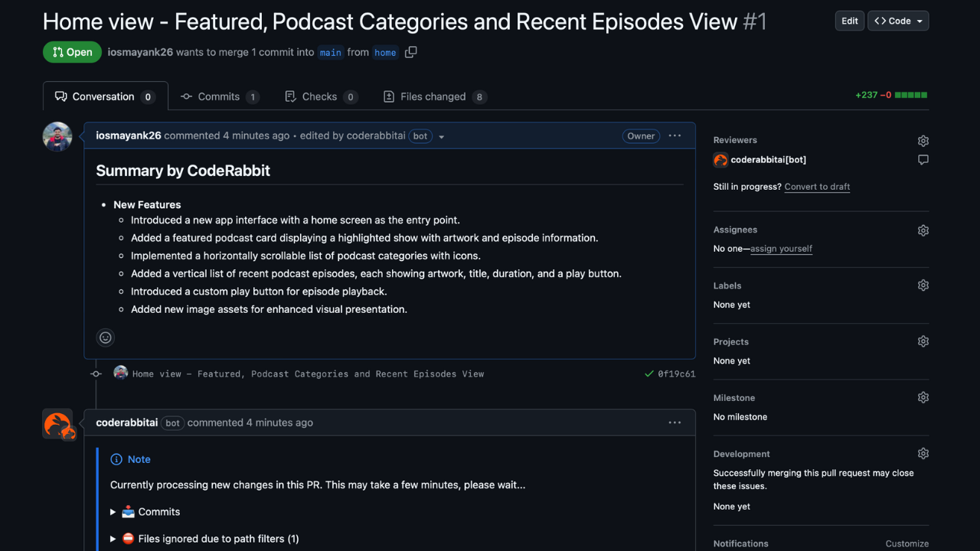
Task: Open commit hash 0f19c61
Action: click(677, 374)
